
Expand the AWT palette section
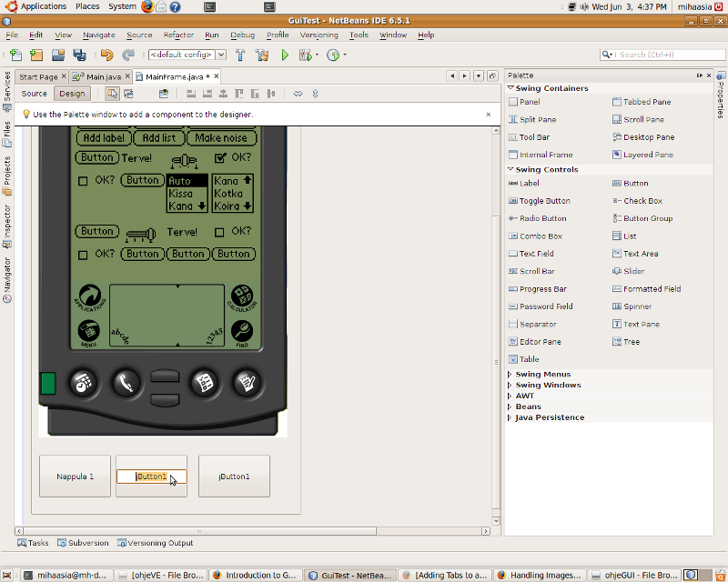[x=510, y=396]
